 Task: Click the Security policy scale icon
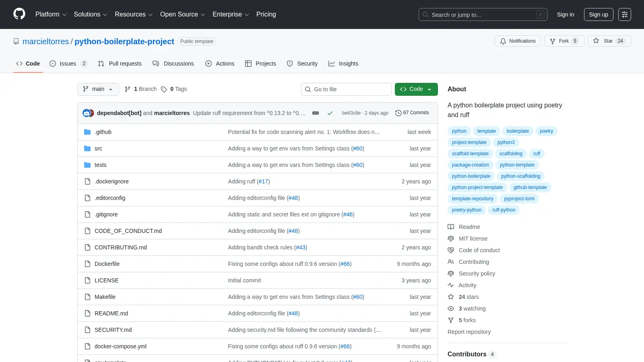tap(451, 274)
